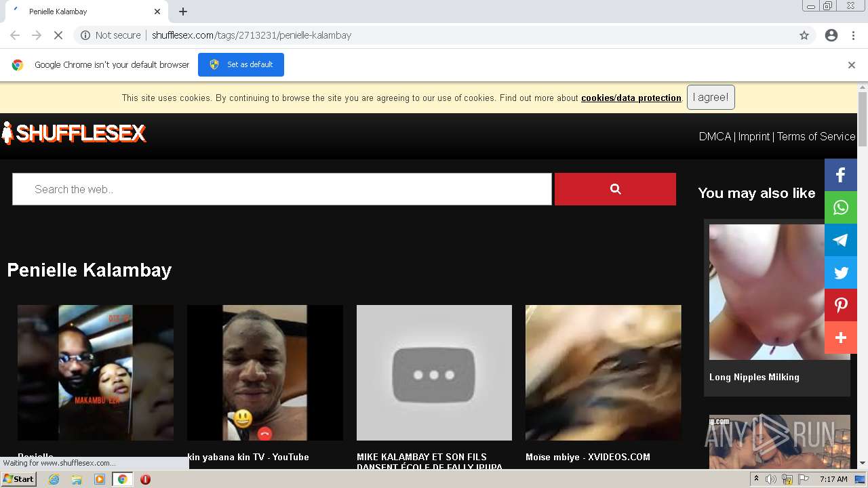The image size is (868, 488).
Task: Switch to Chrome taskbar button
Action: (122, 479)
